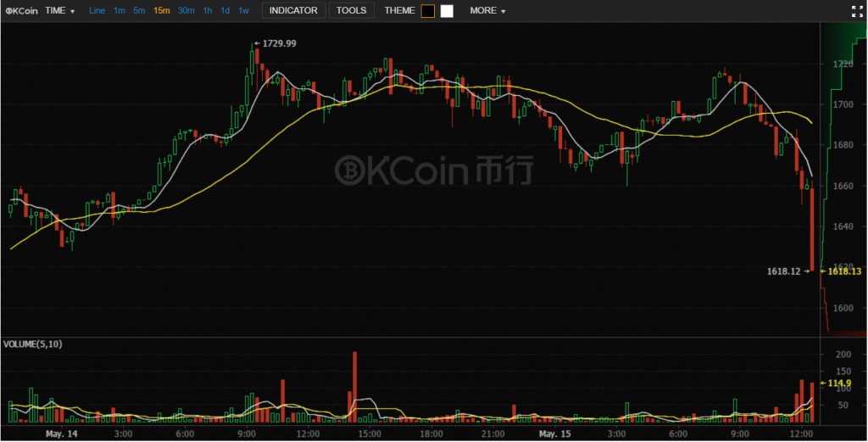Click the 1618.12 low price marker
Screen dimensions: 868x442
click(787, 271)
